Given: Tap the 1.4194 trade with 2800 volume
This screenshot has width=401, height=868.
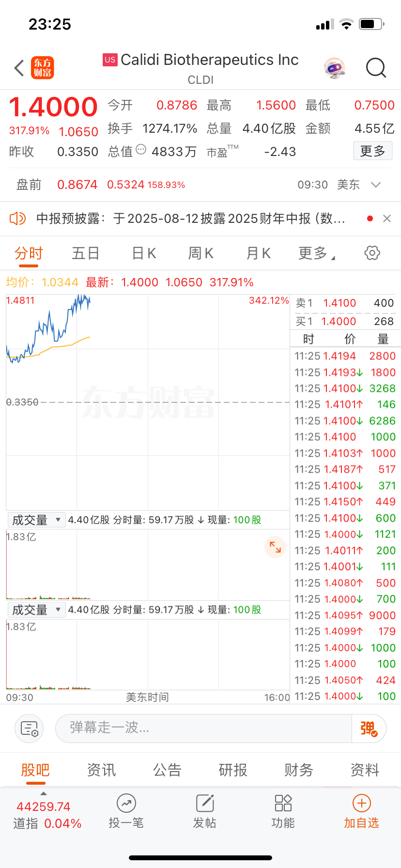Looking at the screenshot, I should (x=345, y=356).
